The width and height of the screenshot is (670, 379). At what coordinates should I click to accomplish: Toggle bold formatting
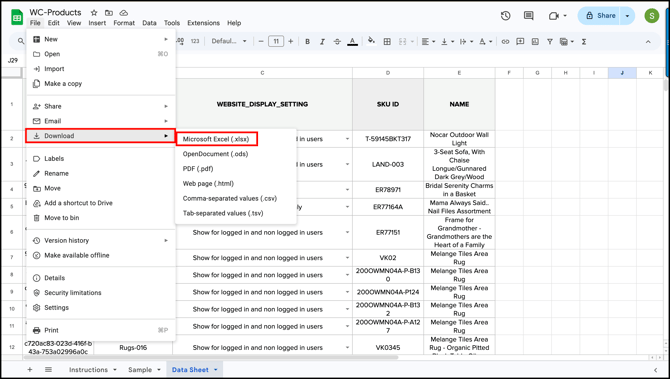coord(307,41)
